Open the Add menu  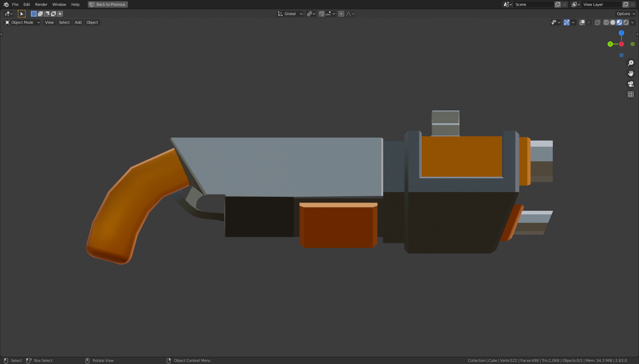tap(78, 22)
